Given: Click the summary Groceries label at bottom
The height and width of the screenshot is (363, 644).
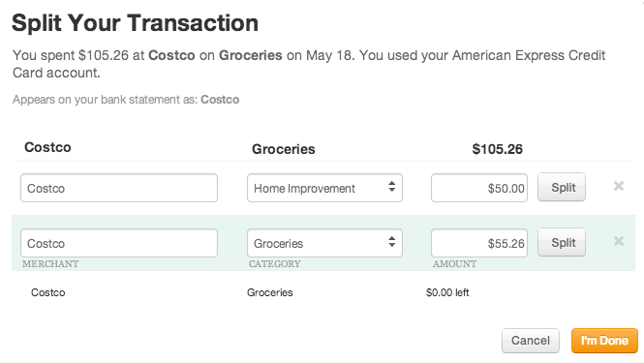Looking at the screenshot, I should tap(270, 292).
